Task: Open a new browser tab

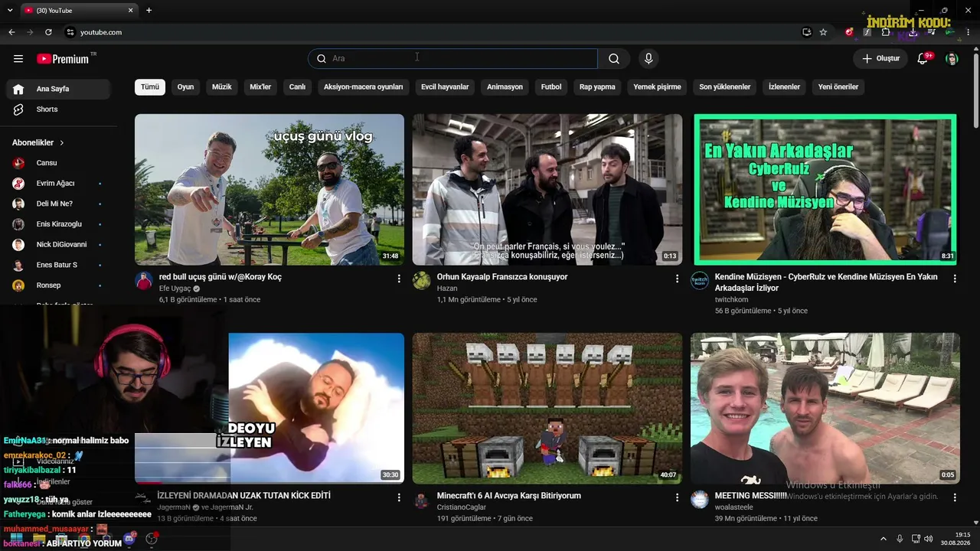Action: click(x=149, y=10)
